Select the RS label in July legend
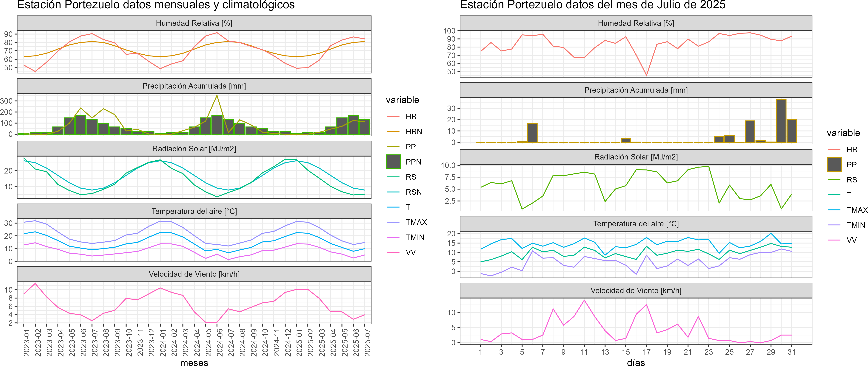The image size is (868, 366). coord(852,180)
